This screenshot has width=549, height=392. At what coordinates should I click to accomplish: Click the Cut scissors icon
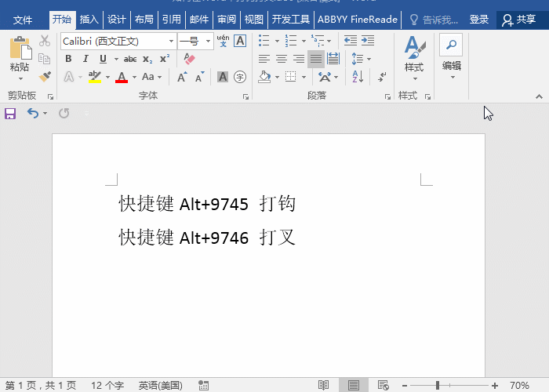[x=45, y=41]
